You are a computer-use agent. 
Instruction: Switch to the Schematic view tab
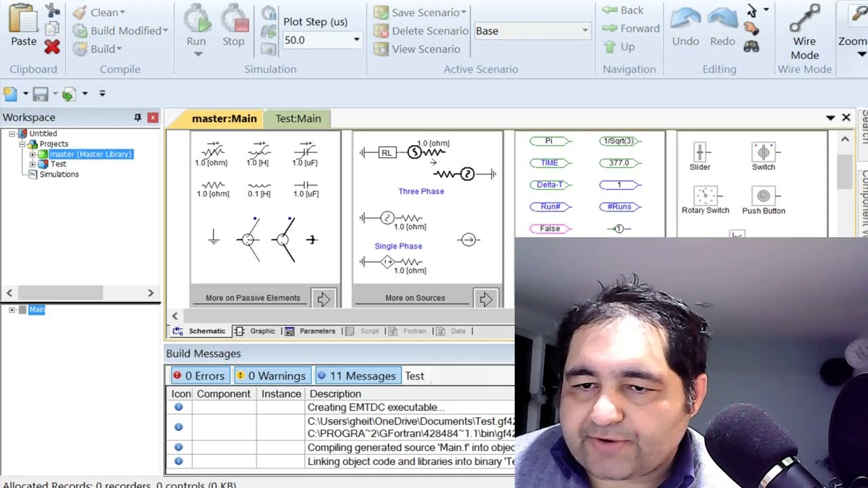(x=199, y=331)
